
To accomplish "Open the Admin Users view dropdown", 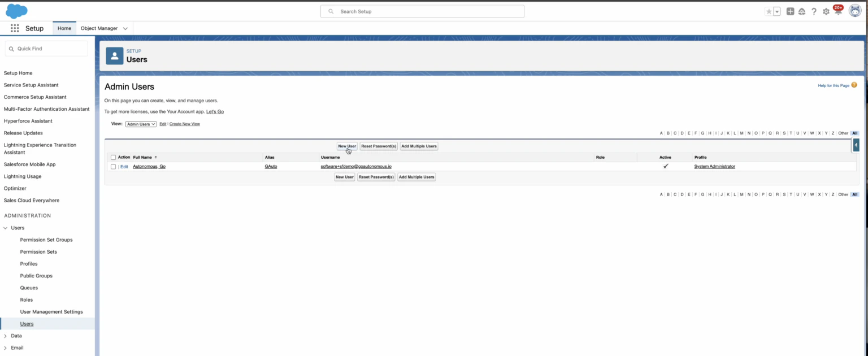I will point(141,124).
